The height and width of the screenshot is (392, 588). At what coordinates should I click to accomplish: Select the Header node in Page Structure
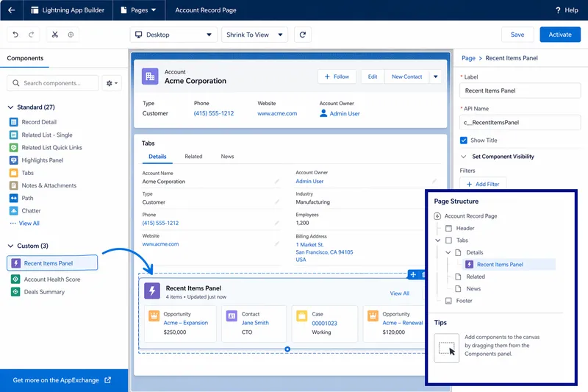[460, 228]
